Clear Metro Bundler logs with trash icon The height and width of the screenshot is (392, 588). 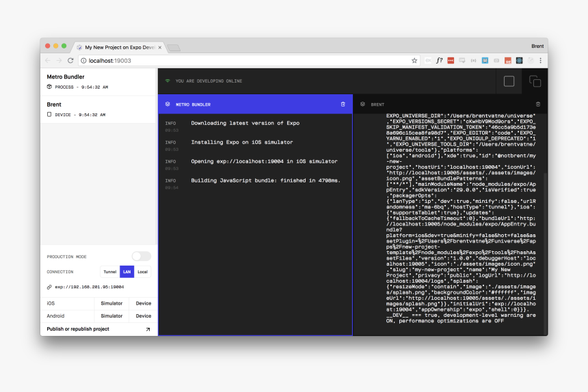click(343, 104)
